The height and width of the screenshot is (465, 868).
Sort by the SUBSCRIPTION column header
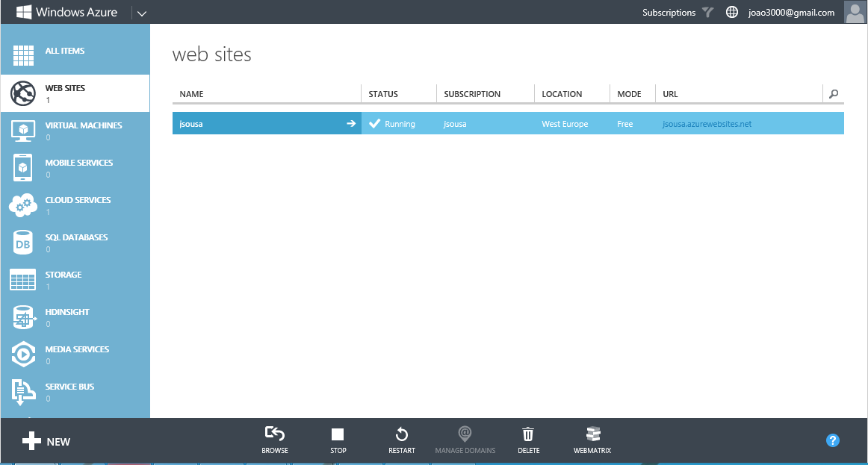[x=472, y=94]
